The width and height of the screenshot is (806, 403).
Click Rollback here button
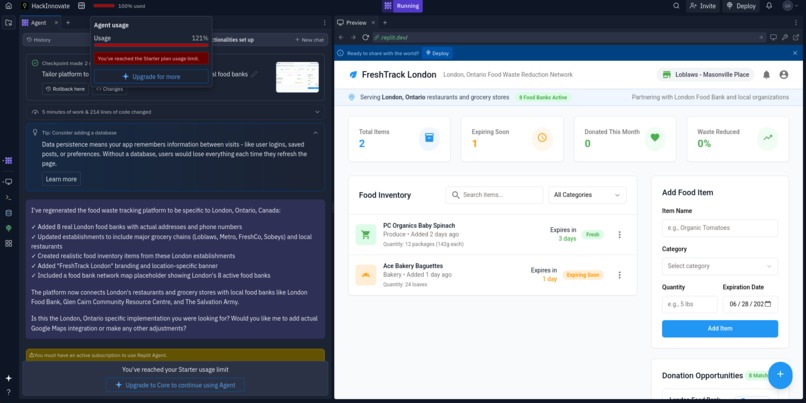65,89
